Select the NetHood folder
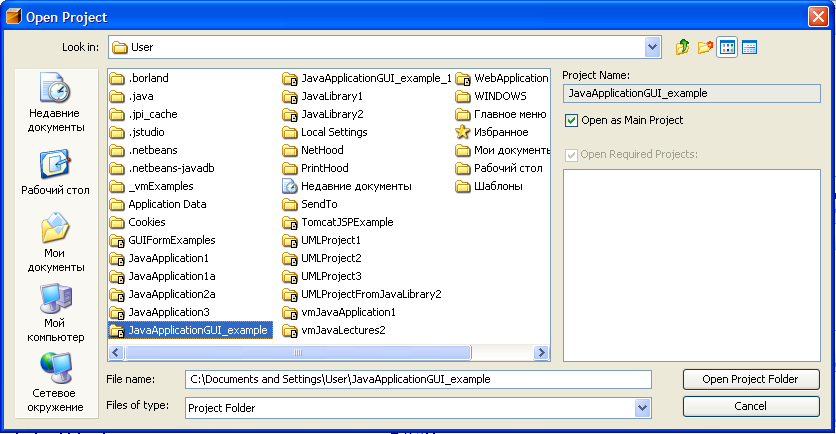Screen dimensions: 836x434 tap(313, 150)
